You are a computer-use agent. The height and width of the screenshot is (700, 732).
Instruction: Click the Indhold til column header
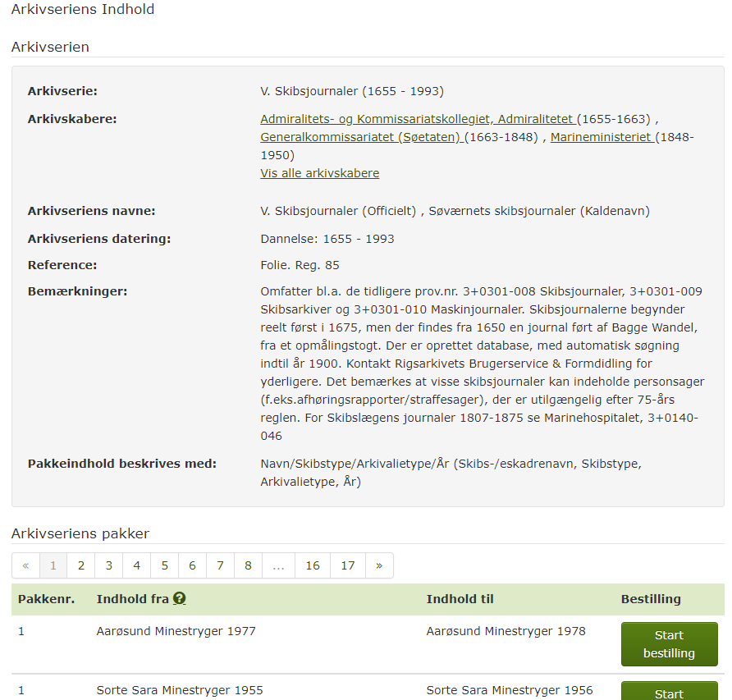click(460, 599)
